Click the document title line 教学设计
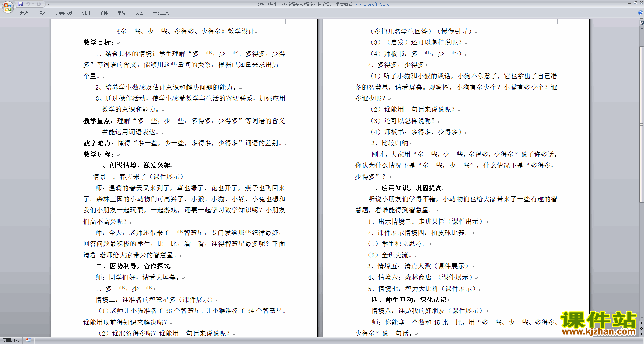The image size is (644, 344). tap(185, 31)
